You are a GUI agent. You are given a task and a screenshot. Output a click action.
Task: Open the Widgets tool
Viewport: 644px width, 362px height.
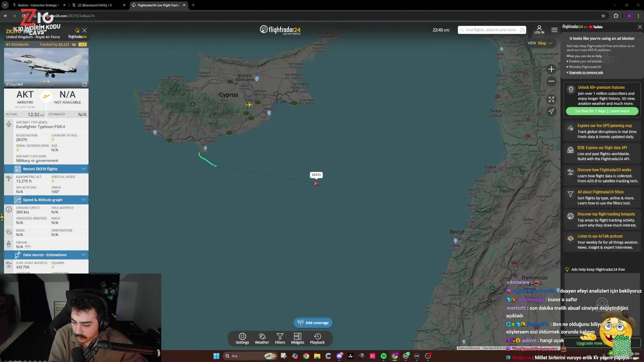tap(297, 338)
